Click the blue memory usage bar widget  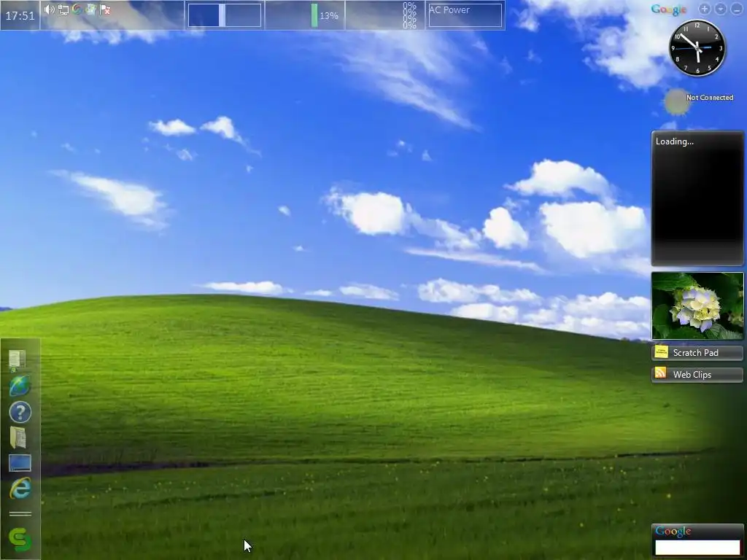(225, 15)
